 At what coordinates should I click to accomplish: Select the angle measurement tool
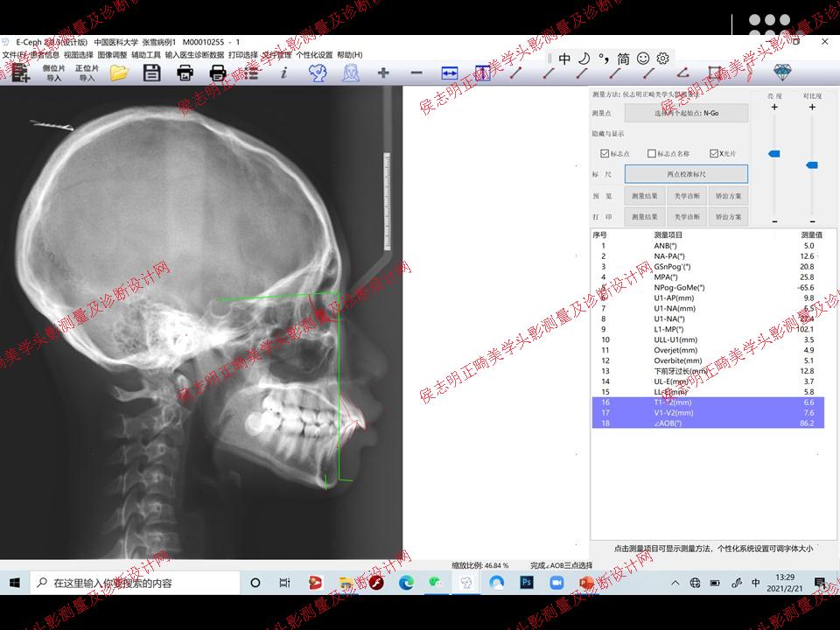(x=682, y=73)
